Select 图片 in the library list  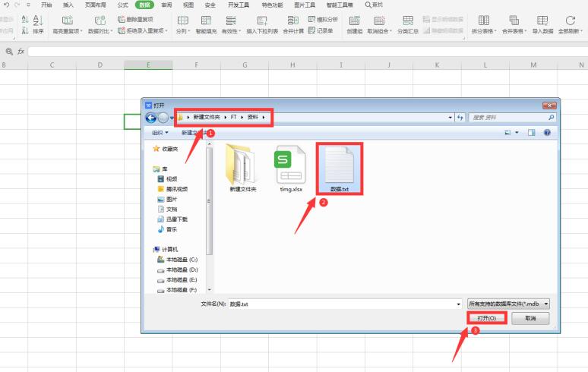click(x=167, y=200)
